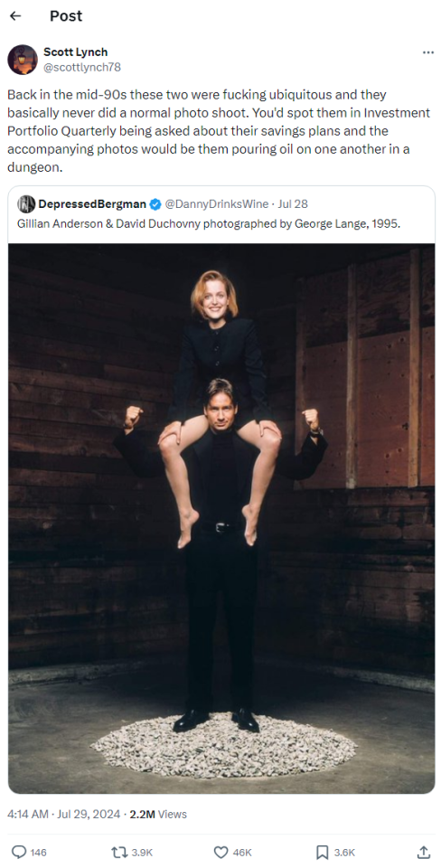Open the reply comment icon
Viewport: 441px width, 868px height.
(x=19, y=852)
